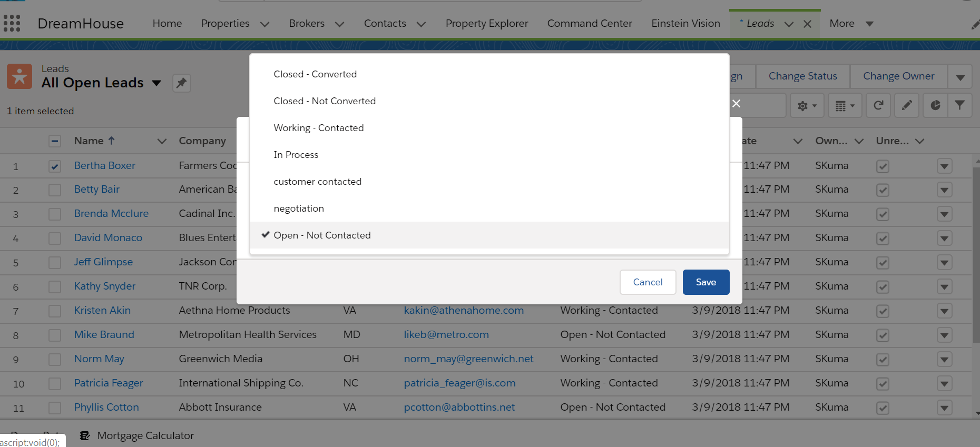
Task: Open the filters funnel icon
Action: coord(960,106)
